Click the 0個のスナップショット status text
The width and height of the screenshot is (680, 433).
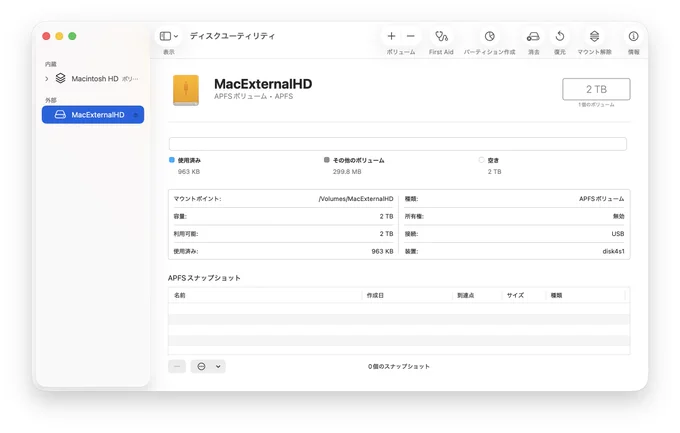[x=399, y=367]
